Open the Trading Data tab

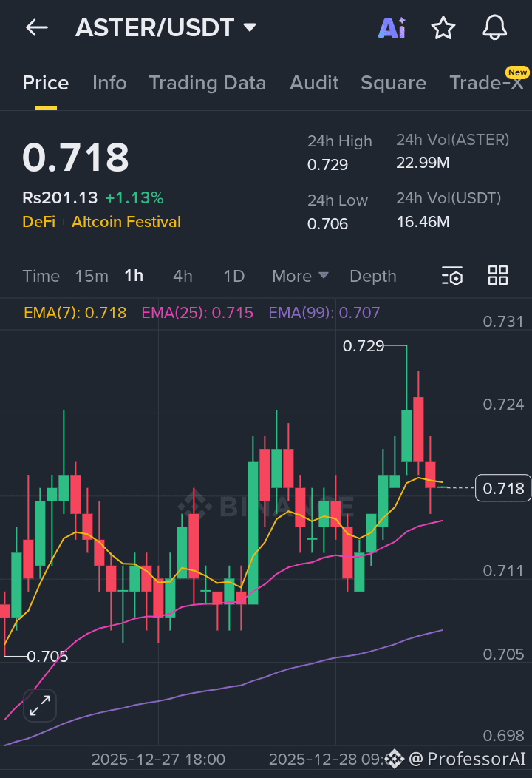point(207,83)
